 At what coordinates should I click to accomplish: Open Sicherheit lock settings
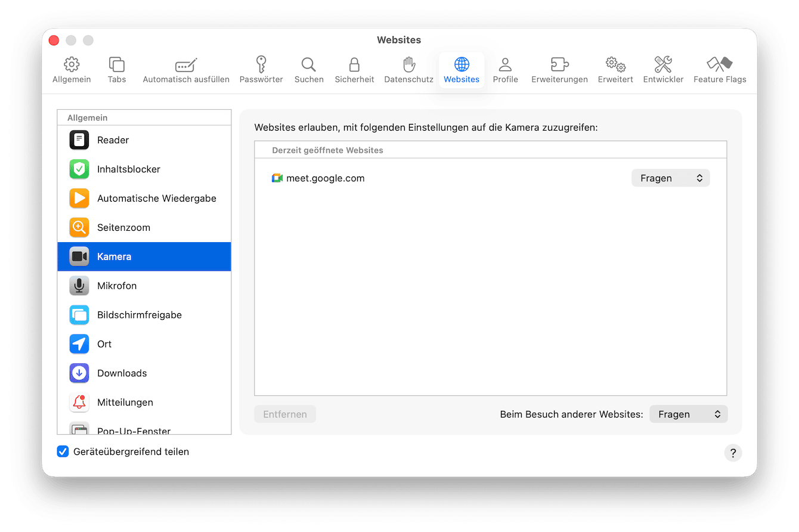[x=354, y=69]
